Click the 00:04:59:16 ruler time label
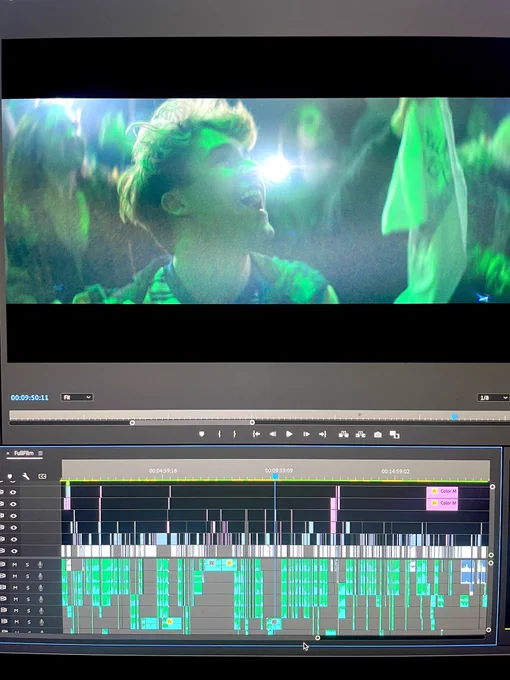 (163, 471)
